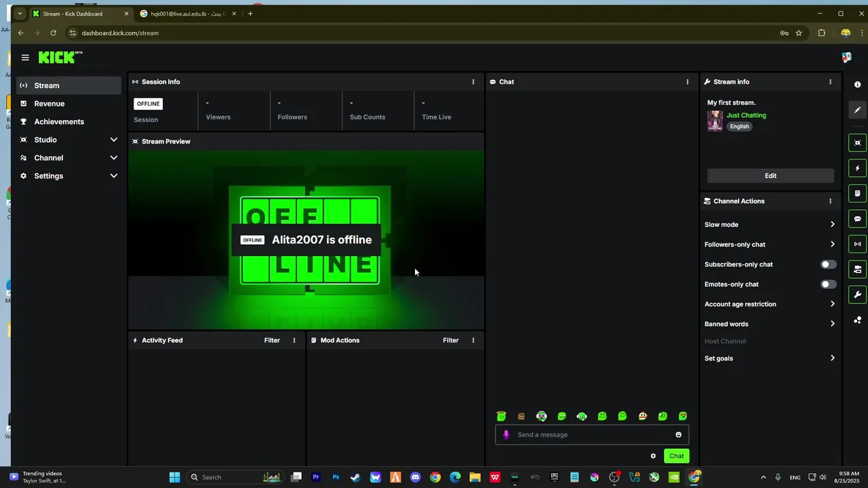Open the emoji picker in chat input
The width and height of the screenshot is (868, 488).
678,434
